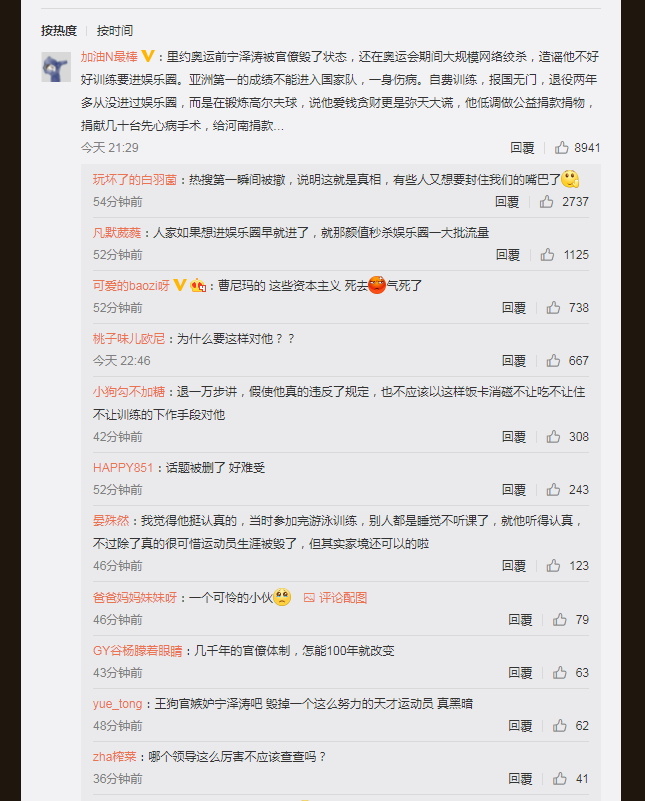Image resolution: width=645 pixels, height=801 pixels.
Task: Like 凡默葳蕤's comment with 1125 likes
Action: (x=547, y=254)
